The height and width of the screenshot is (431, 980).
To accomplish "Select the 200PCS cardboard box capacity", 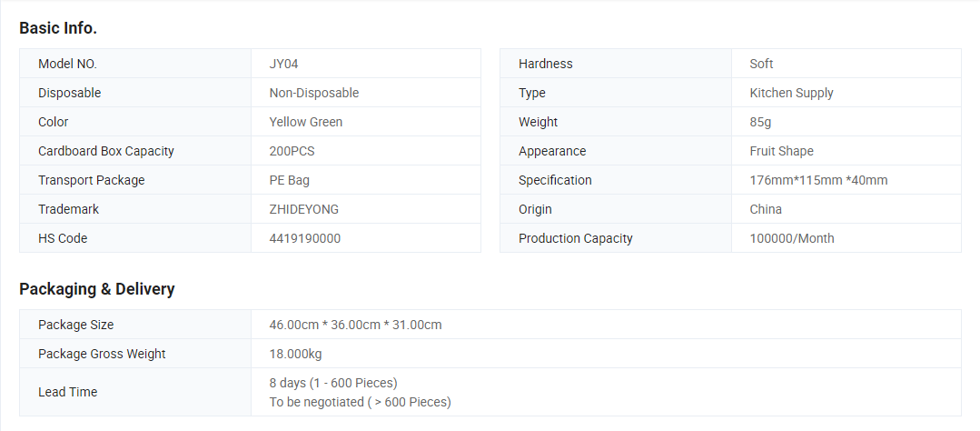I will (x=292, y=151).
